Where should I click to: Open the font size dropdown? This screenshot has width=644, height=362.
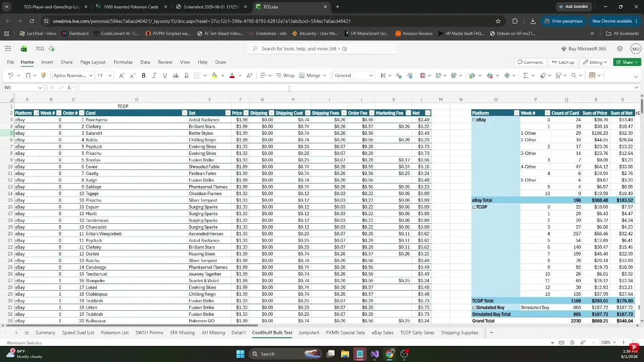[x=109, y=75]
